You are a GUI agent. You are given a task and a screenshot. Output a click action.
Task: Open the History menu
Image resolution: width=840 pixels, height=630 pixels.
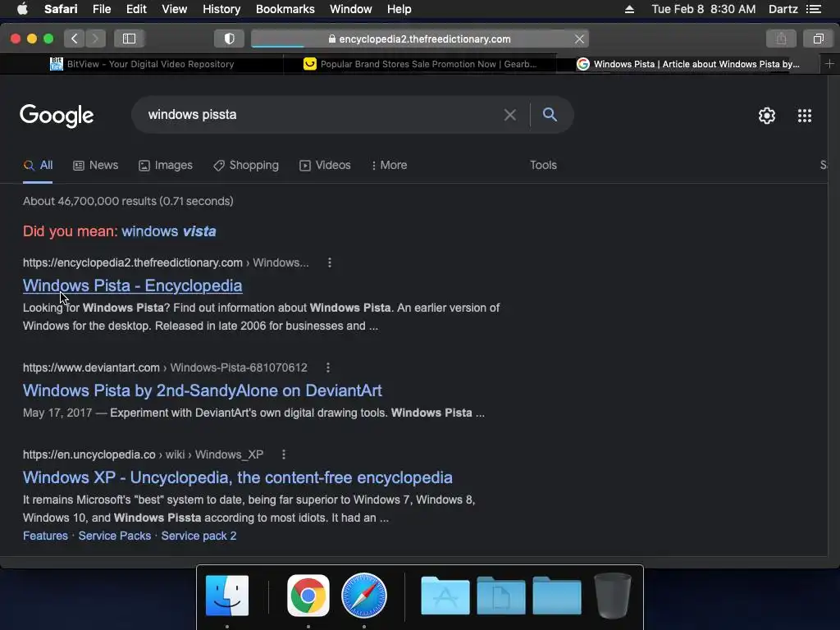click(221, 9)
